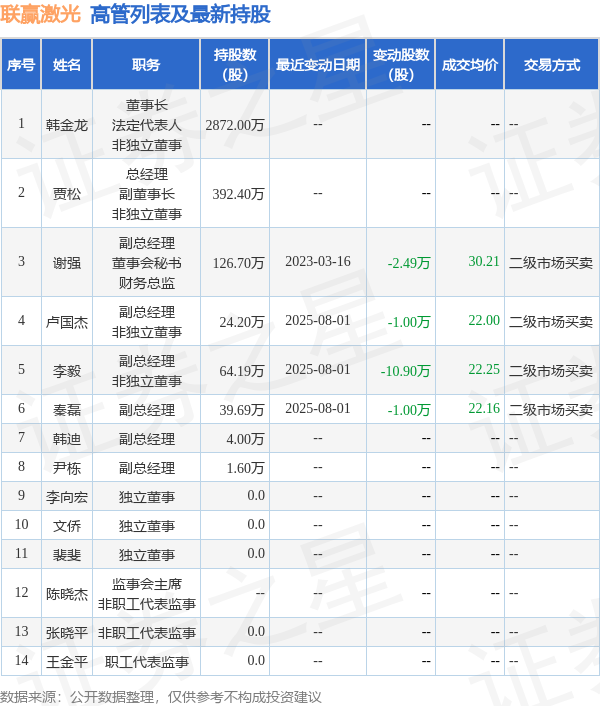Image resolution: width=600 pixels, height=706 pixels.
Task: Click the name 谢强
Action: [x=67, y=262]
